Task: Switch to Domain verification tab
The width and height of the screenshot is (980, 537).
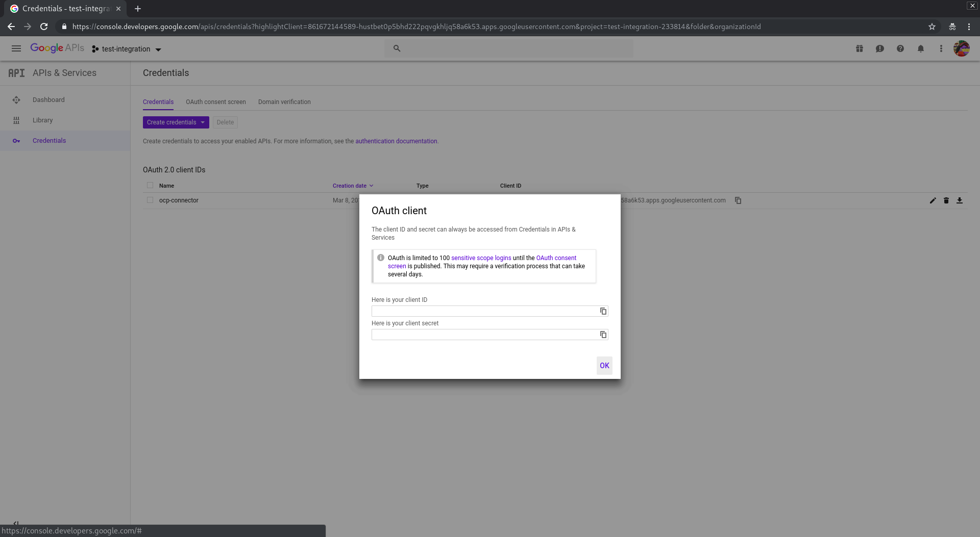Action: (284, 102)
